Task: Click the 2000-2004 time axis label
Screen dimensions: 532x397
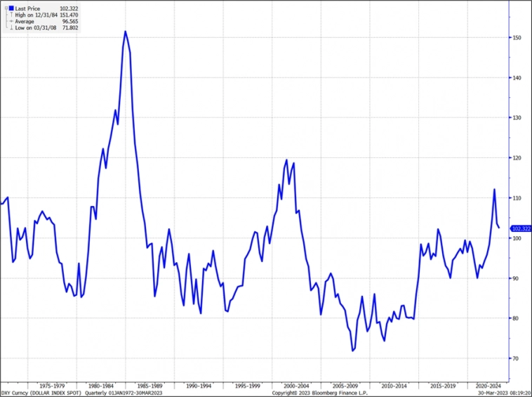Action: point(296,386)
